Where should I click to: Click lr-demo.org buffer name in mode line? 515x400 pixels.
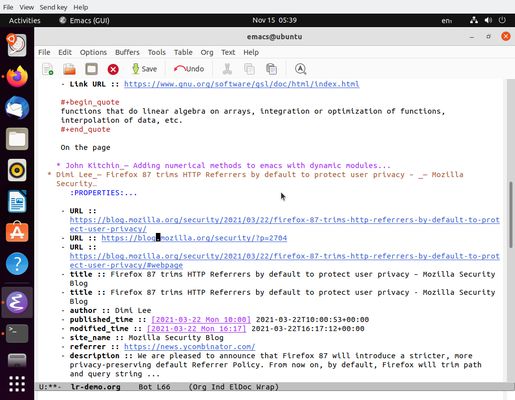coord(95,387)
